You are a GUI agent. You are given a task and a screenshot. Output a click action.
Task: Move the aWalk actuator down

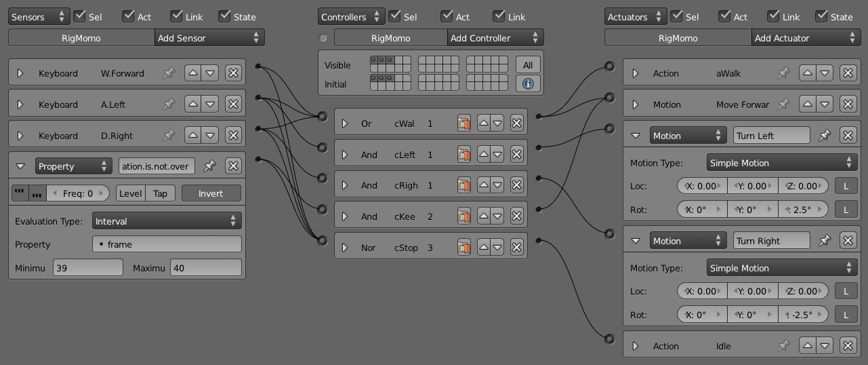click(x=825, y=73)
